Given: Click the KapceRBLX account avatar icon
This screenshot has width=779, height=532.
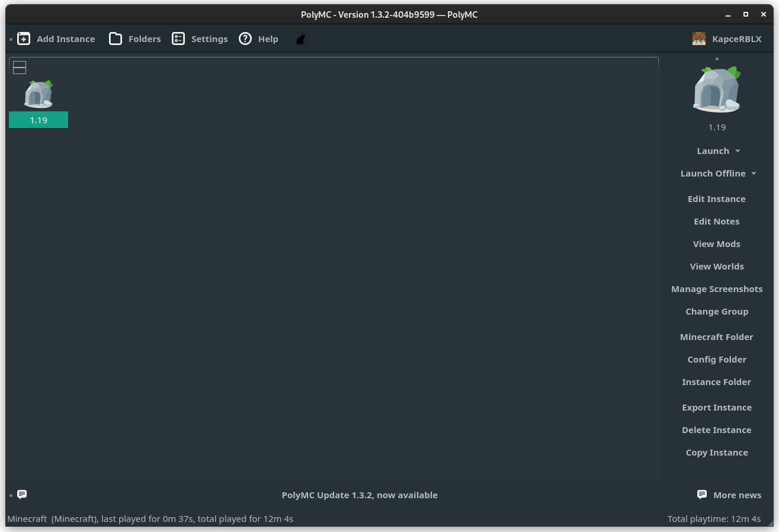Looking at the screenshot, I should click(698, 38).
